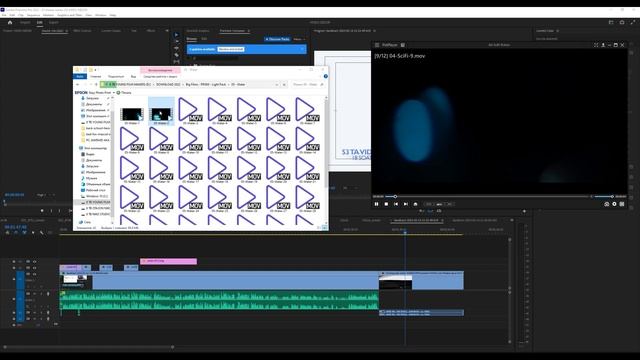Image resolution: width=640 pixels, height=360 pixels.
Task: Toggle Linked Selection in timeline
Action: click(24, 233)
